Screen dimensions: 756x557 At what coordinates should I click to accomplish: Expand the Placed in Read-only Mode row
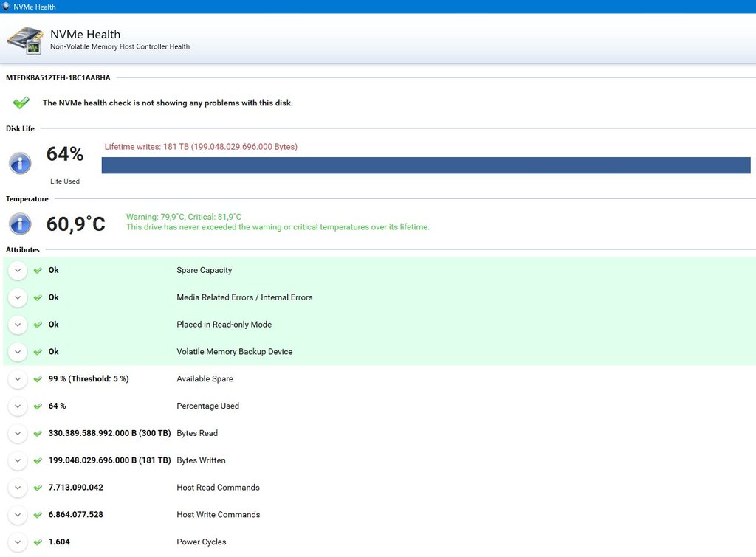click(x=18, y=325)
